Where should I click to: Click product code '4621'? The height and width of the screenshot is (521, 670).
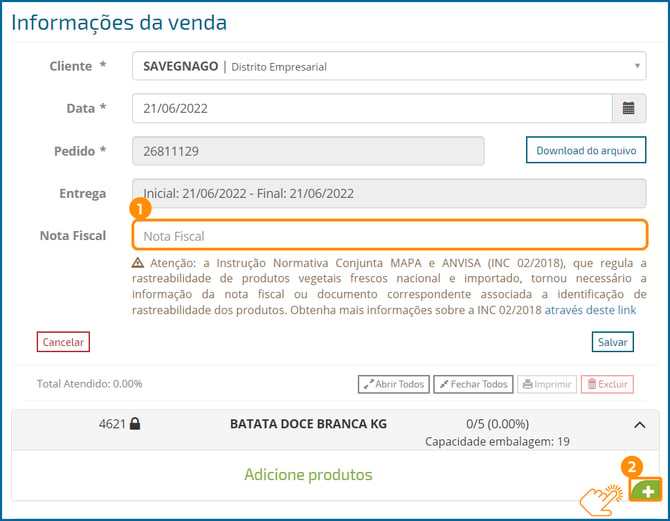[112, 424]
